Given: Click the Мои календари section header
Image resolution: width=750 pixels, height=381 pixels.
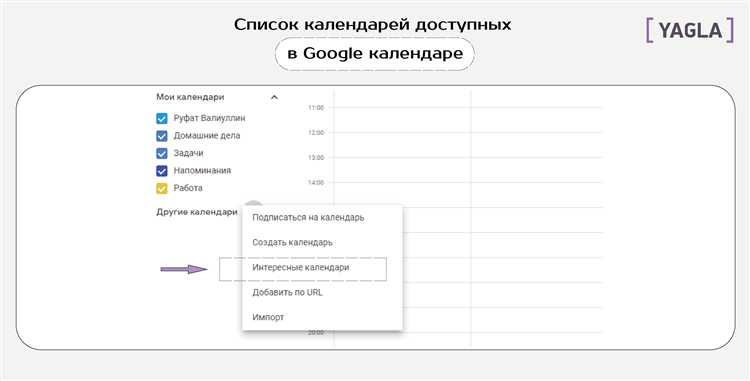Looking at the screenshot, I should [190, 97].
